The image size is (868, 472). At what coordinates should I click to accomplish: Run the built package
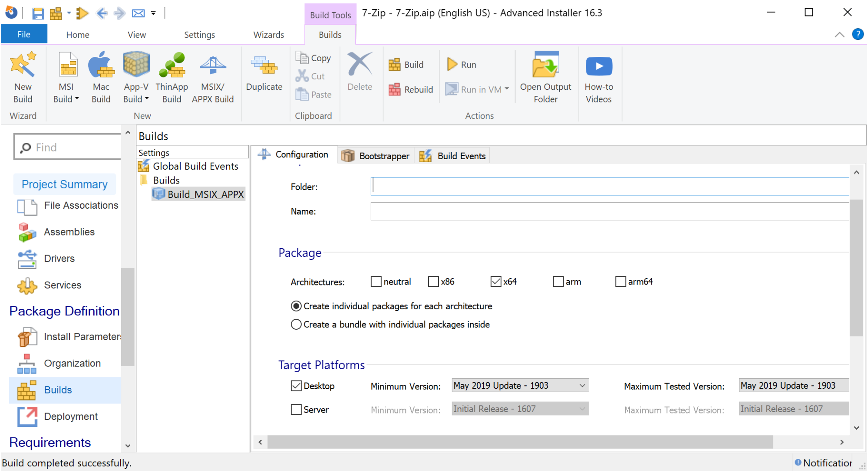tap(462, 65)
